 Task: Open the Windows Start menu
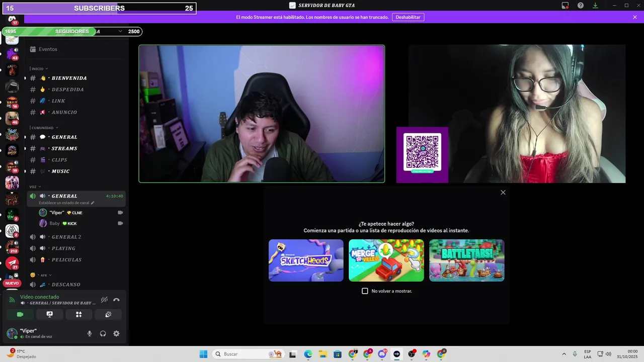coord(203,354)
